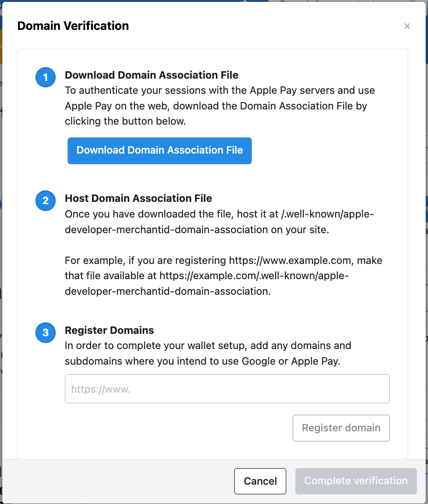Cancel the domain verification dialog

(260, 481)
